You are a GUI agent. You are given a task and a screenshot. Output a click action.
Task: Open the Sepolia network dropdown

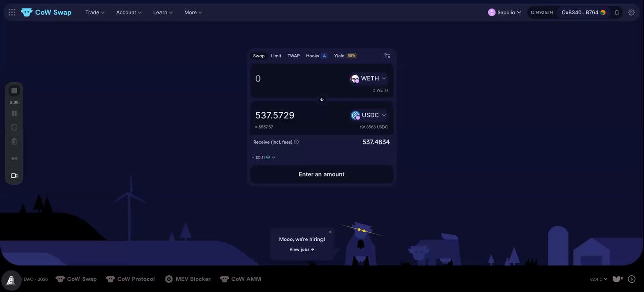click(505, 12)
